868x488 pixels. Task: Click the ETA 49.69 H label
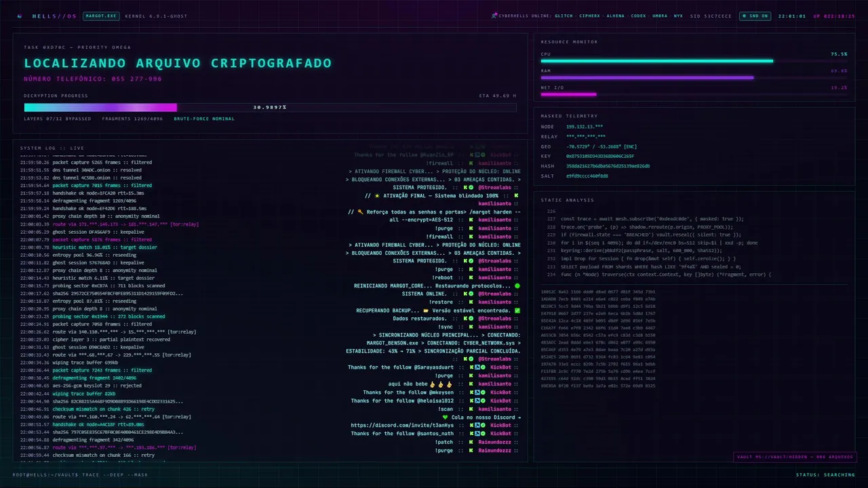[498, 96]
